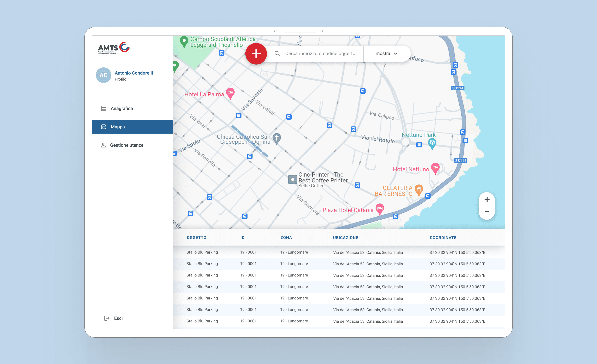597x364 pixels.
Task: Click the Esci logout arrow icon
Action: click(x=107, y=318)
